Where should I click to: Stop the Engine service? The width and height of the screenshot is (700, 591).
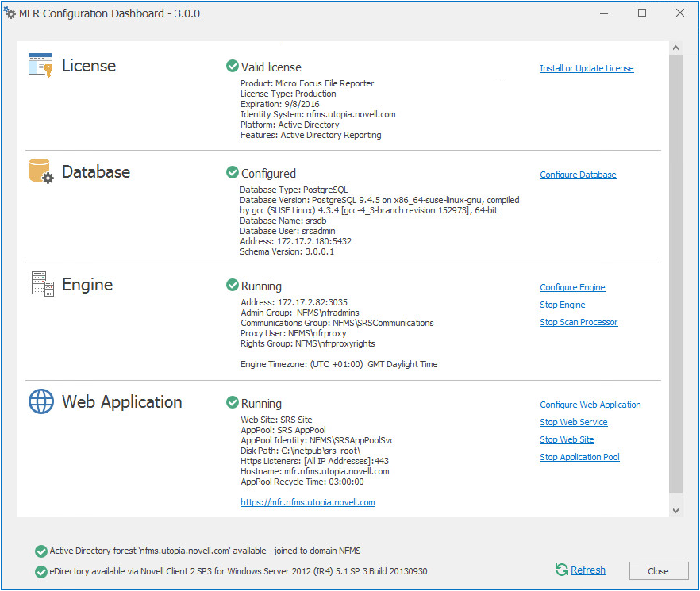(x=562, y=304)
